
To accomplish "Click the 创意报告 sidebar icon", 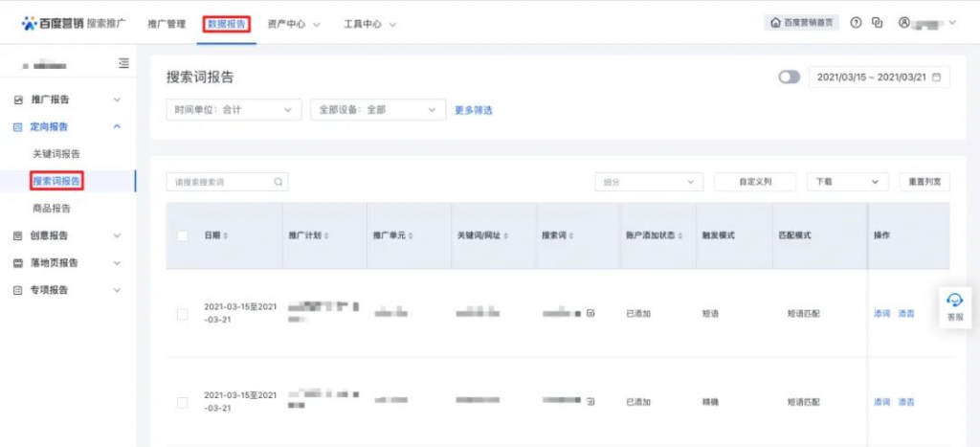I will coord(18,235).
